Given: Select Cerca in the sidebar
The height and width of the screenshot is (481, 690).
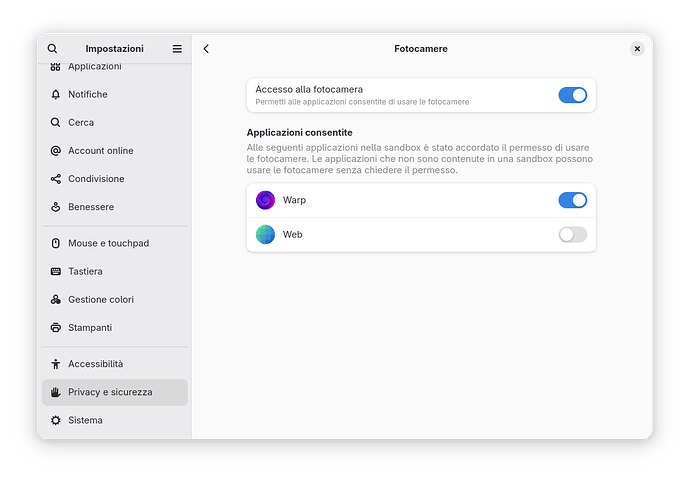Looking at the screenshot, I should 81,122.
